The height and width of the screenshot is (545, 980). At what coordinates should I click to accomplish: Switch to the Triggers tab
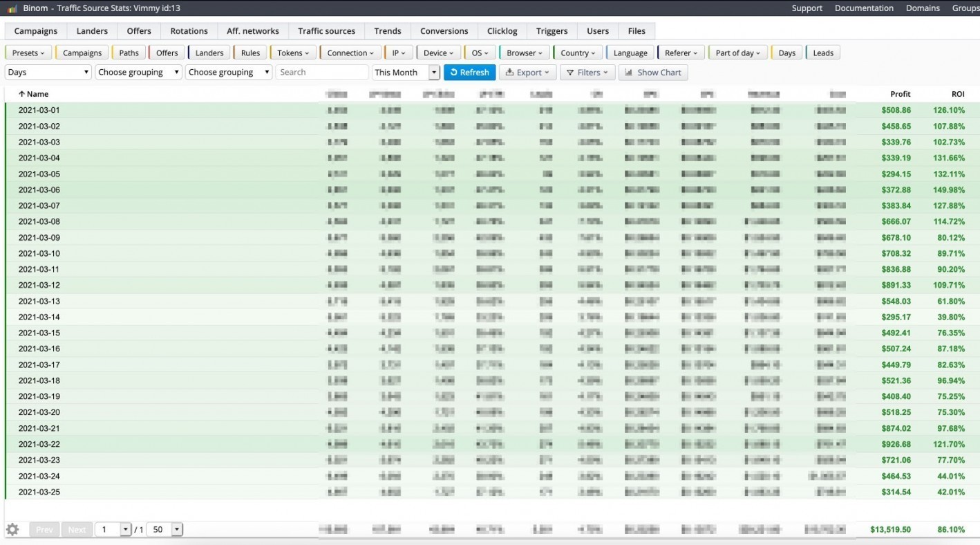(x=552, y=31)
